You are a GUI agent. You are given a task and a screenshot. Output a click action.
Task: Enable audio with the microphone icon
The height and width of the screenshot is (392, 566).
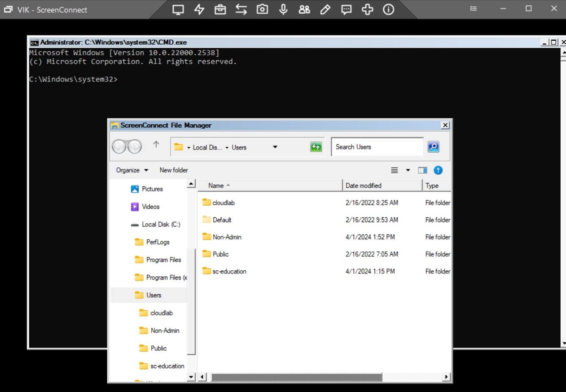[283, 9]
